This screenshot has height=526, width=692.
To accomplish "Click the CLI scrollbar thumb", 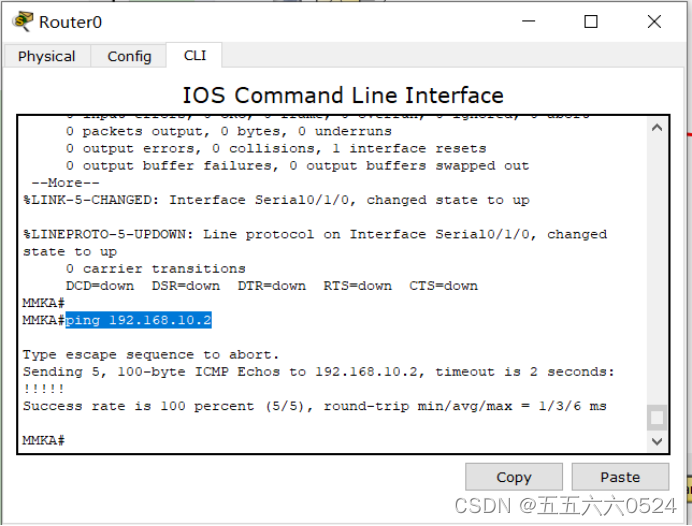I will (x=657, y=417).
